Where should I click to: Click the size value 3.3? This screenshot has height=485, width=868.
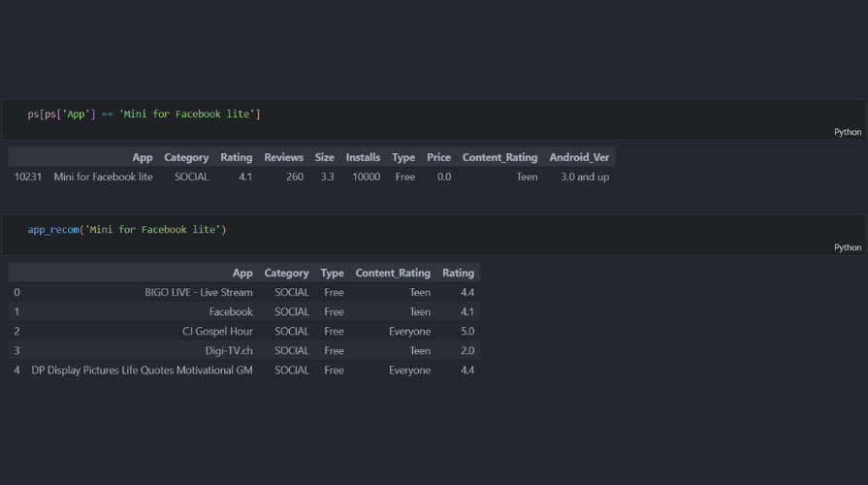[327, 177]
